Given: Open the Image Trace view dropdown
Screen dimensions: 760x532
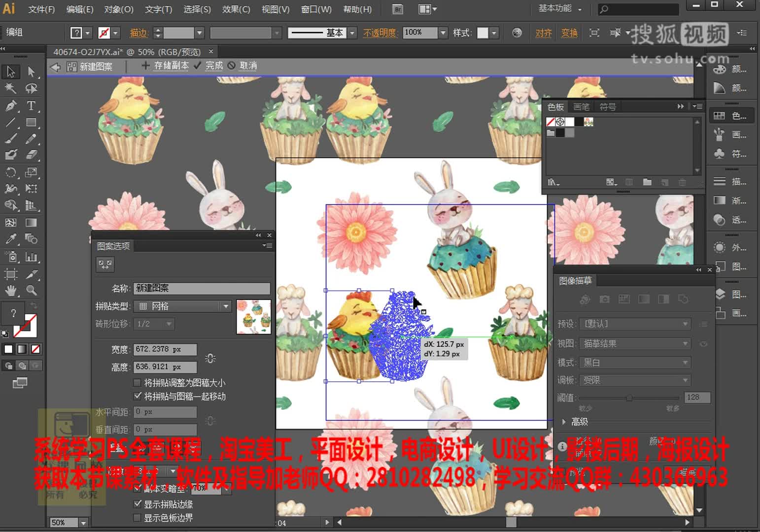Looking at the screenshot, I should coord(635,343).
